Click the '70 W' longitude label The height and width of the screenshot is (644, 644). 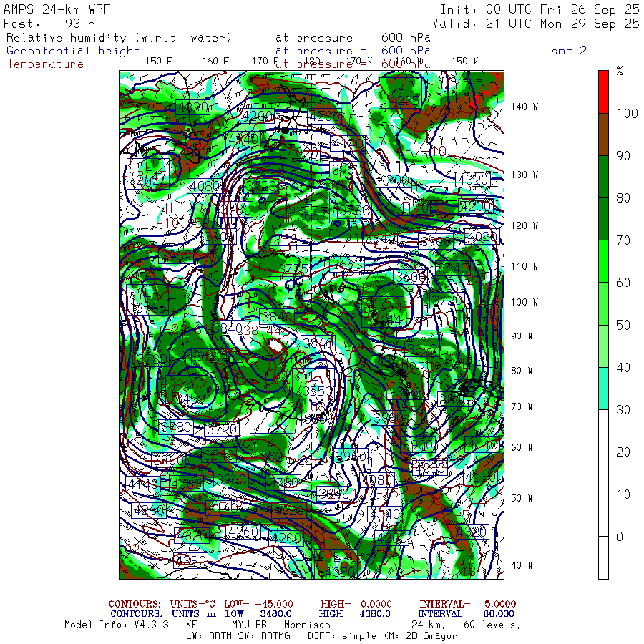[x=522, y=406]
